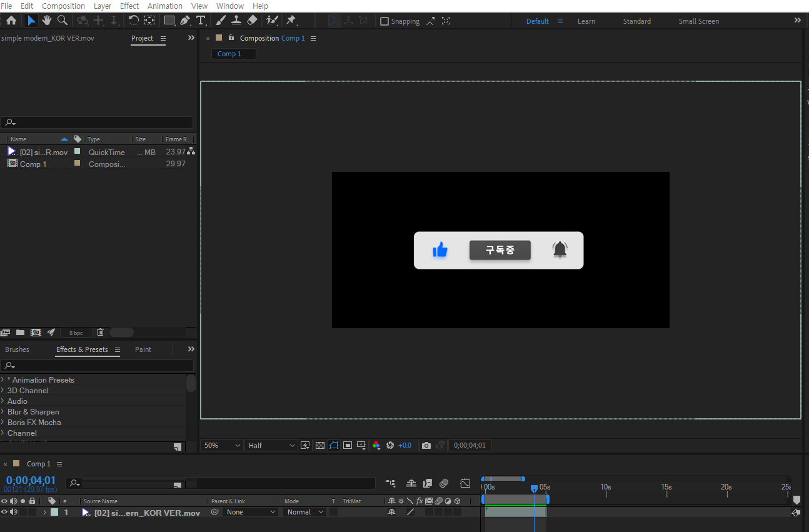Click the Comp 1 breadcrumb button in viewer
The image size is (809, 532).
click(234, 54)
